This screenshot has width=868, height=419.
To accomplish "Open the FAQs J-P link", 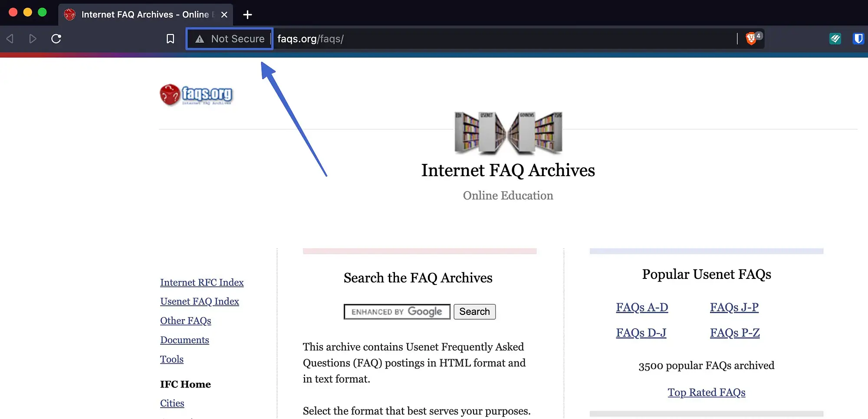I will 734,308.
